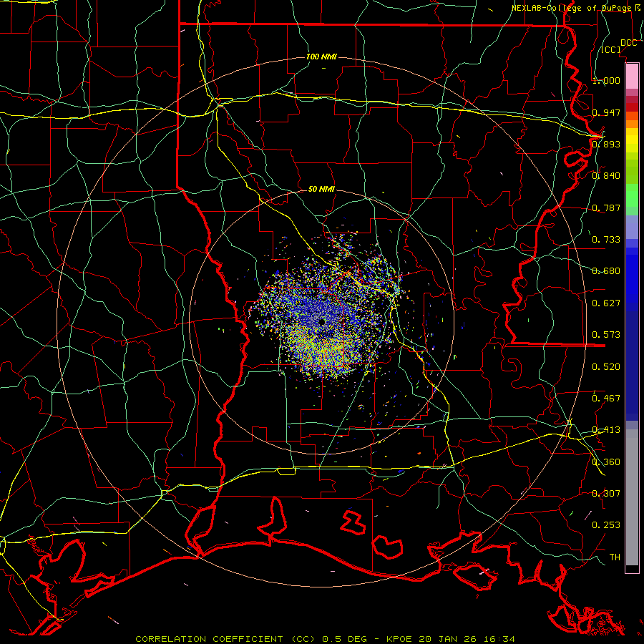
Task: Click the light purple color bar segment
Action: [x=632, y=227]
